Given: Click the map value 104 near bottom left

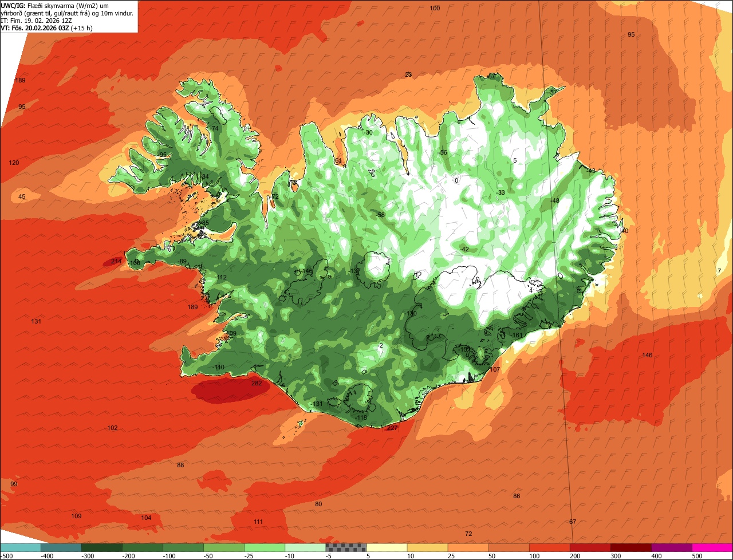Looking at the screenshot, I should point(146,518).
